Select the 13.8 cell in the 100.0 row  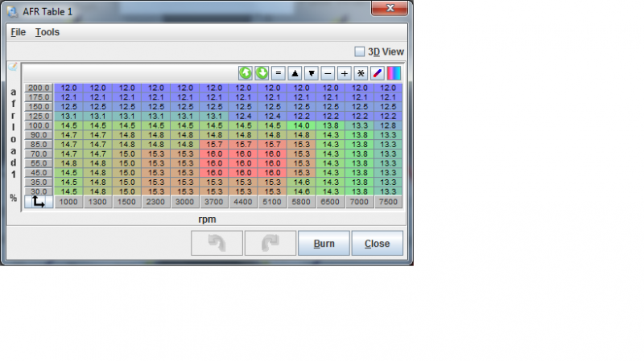[x=330, y=125]
